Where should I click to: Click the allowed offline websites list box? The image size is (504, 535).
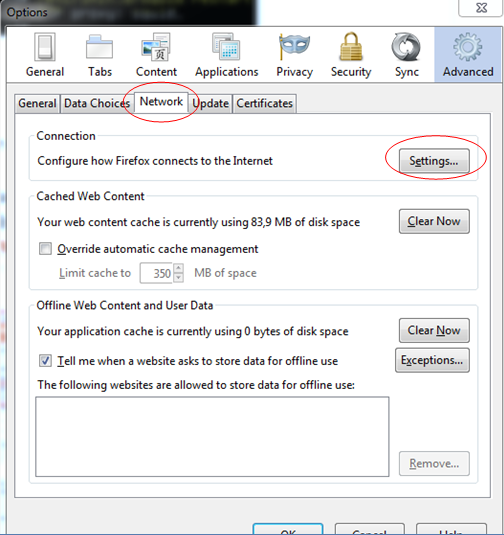coord(212,436)
